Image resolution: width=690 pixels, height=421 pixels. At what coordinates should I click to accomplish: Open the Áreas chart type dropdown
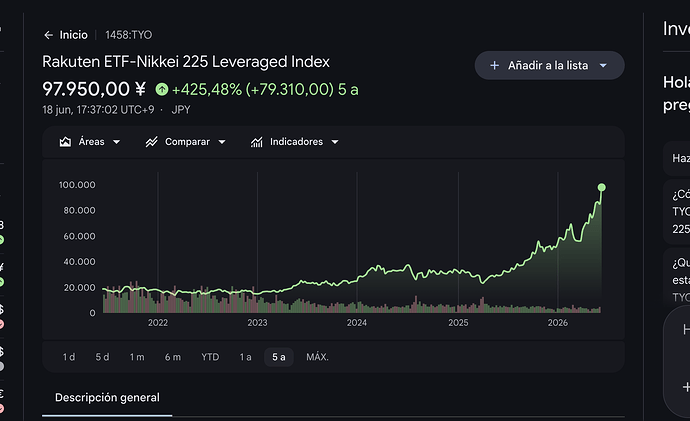[90, 142]
